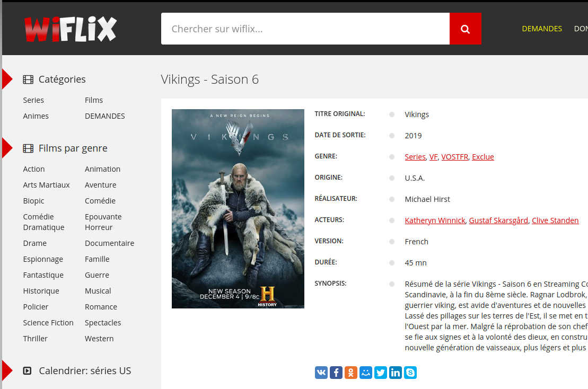Focus the Chercher sur wiflix search field
The height and width of the screenshot is (389, 588).
tap(305, 29)
